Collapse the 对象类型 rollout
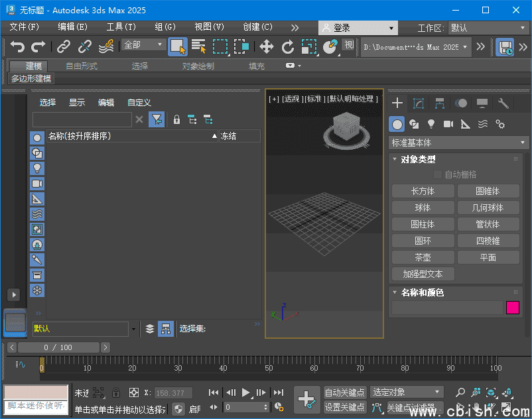Viewport: 532px width, 419px height. click(396, 159)
